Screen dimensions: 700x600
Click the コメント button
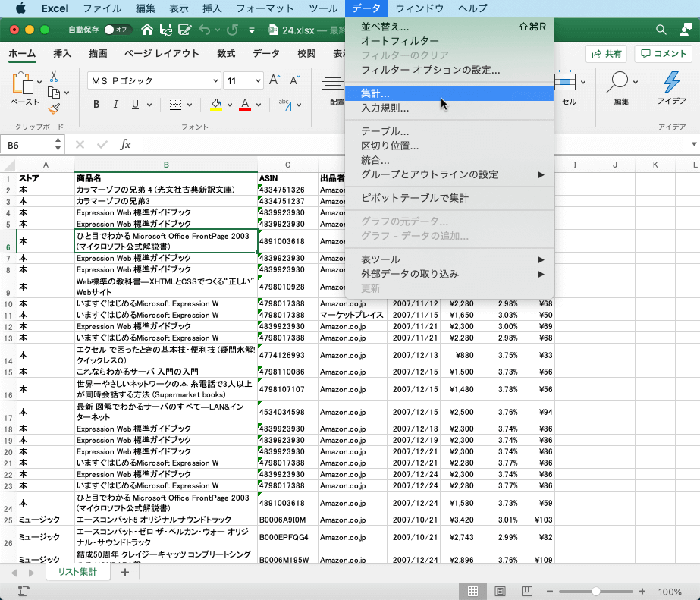click(x=664, y=54)
